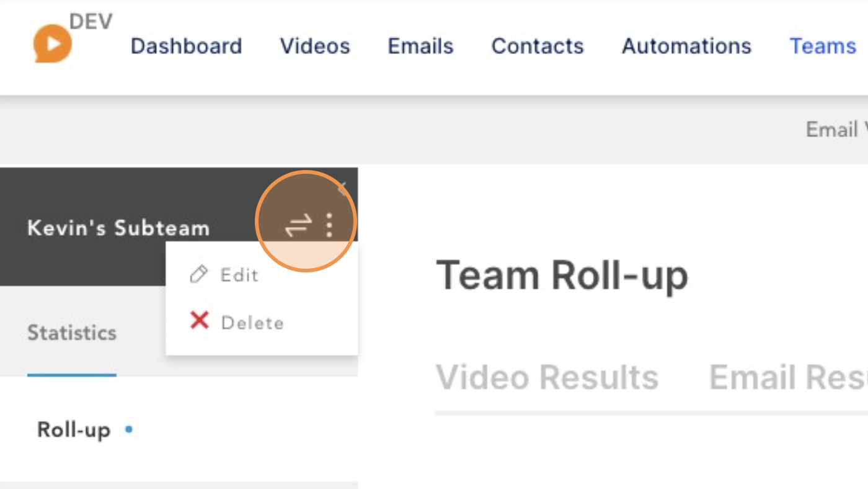Open the Automations page

686,46
